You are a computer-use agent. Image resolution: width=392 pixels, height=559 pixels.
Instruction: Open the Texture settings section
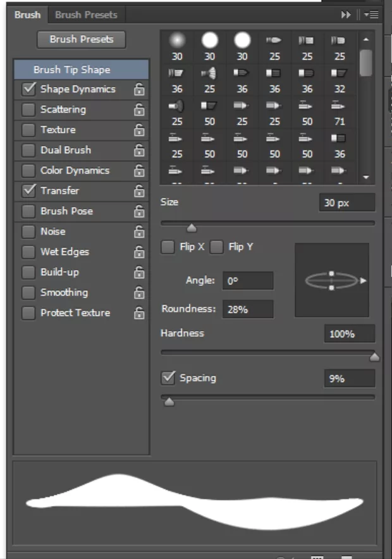(x=58, y=130)
